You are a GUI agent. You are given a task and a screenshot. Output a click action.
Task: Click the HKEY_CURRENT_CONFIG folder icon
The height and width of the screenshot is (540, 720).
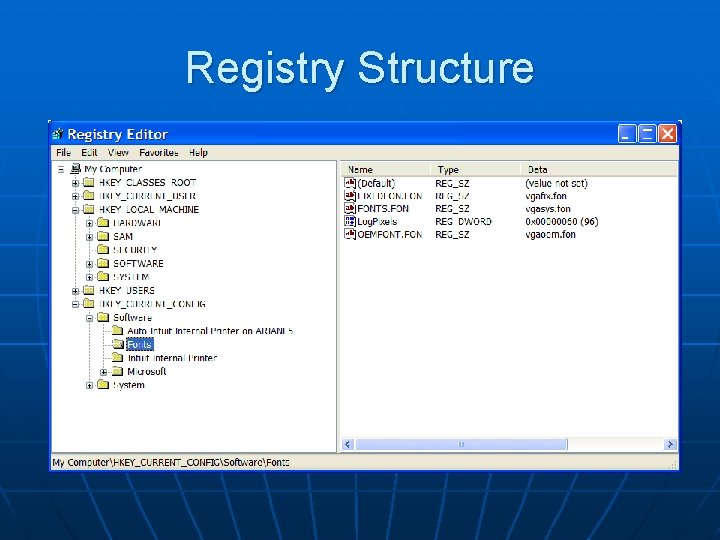click(x=89, y=304)
